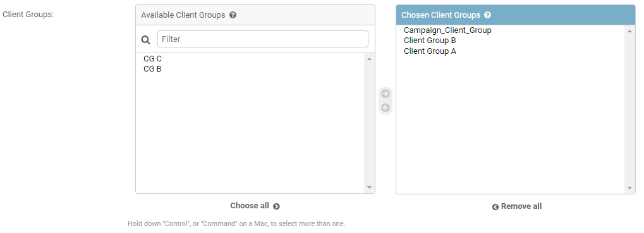Select Client Group A in chosen list

[510, 51]
